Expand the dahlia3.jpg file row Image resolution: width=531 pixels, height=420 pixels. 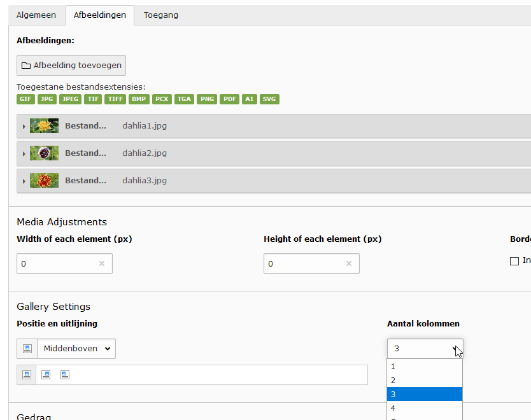[24, 181]
